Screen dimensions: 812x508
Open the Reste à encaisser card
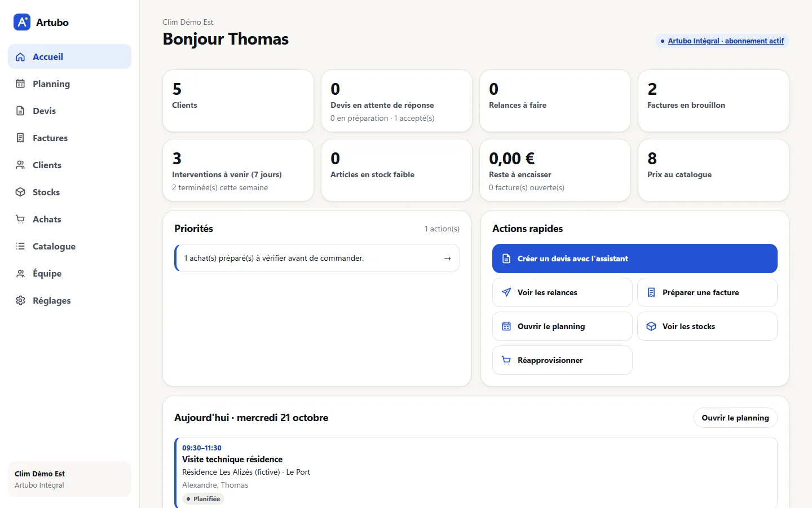click(x=555, y=170)
